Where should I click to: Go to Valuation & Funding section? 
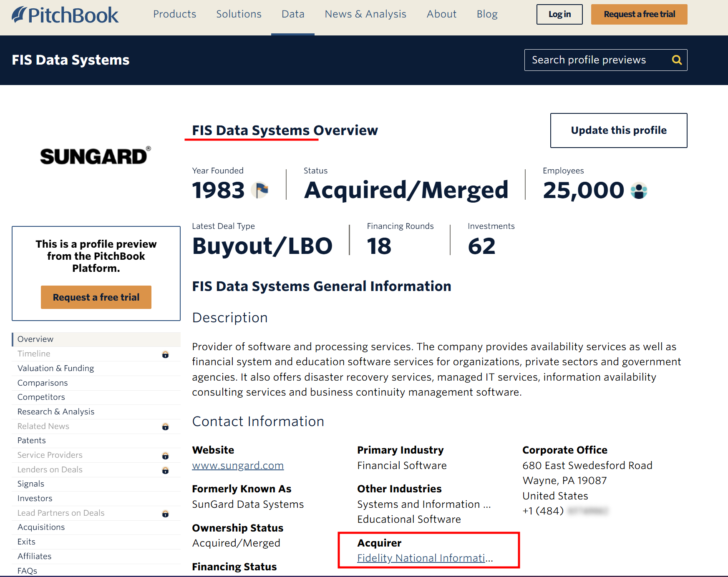click(55, 368)
